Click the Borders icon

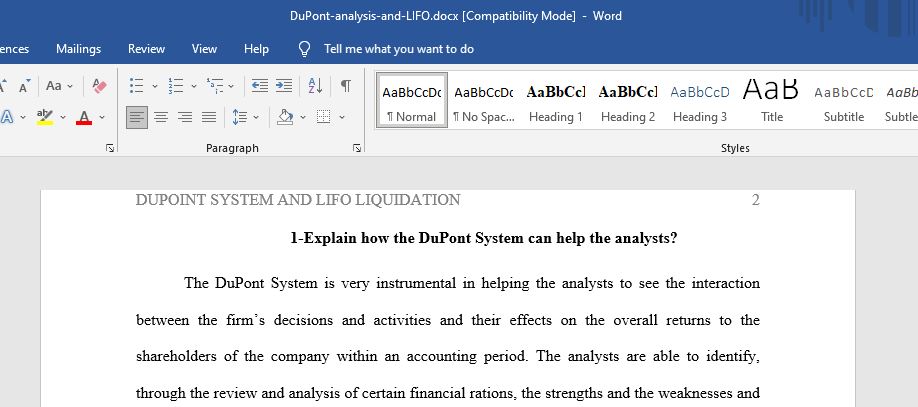(x=323, y=117)
